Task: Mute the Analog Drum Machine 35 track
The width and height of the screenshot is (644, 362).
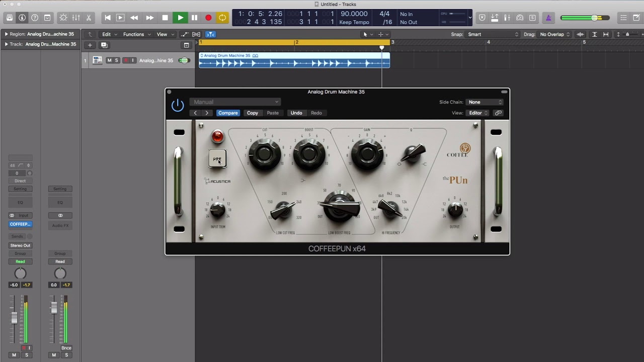Action: pos(109,60)
